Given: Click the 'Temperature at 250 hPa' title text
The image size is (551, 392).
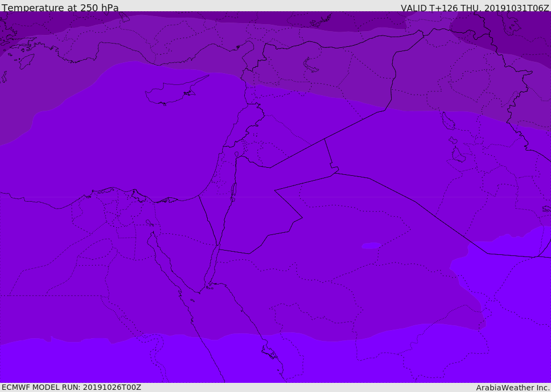Looking at the screenshot, I should pyautogui.click(x=60, y=8).
